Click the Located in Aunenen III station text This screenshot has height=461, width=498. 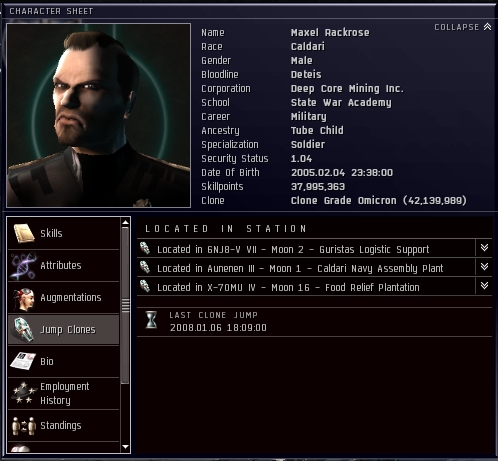[x=300, y=269]
